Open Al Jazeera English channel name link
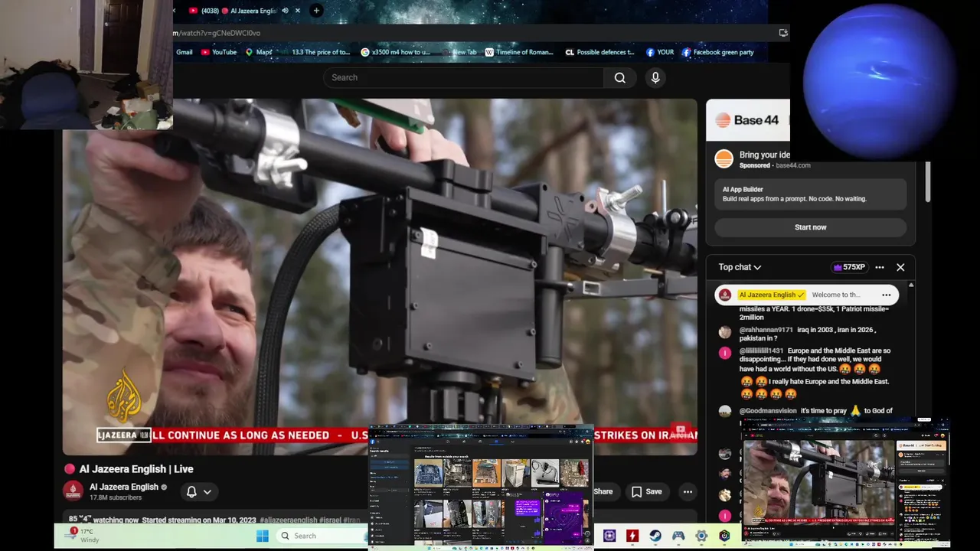The height and width of the screenshot is (551, 980). point(123,487)
